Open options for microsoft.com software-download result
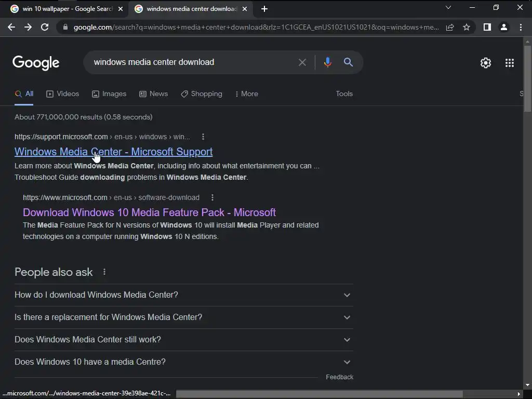Image resolution: width=532 pixels, height=399 pixels. point(212,197)
